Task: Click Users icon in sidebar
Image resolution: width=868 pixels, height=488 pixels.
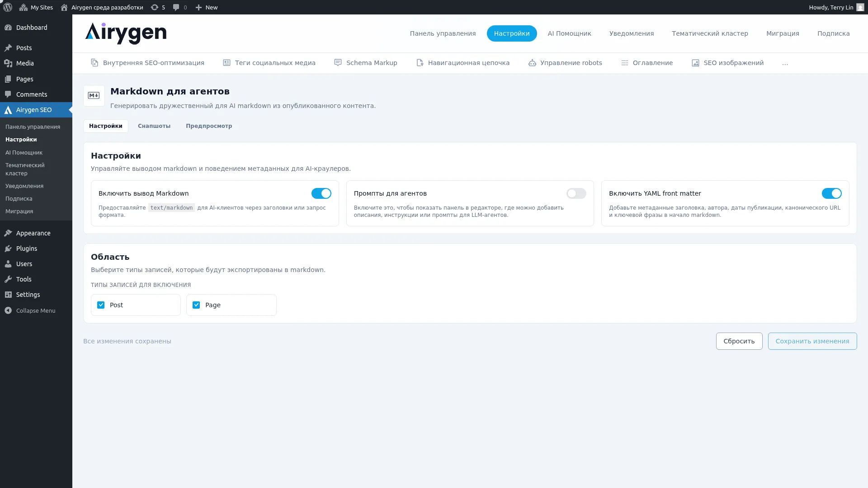Action: [x=8, y=264]
